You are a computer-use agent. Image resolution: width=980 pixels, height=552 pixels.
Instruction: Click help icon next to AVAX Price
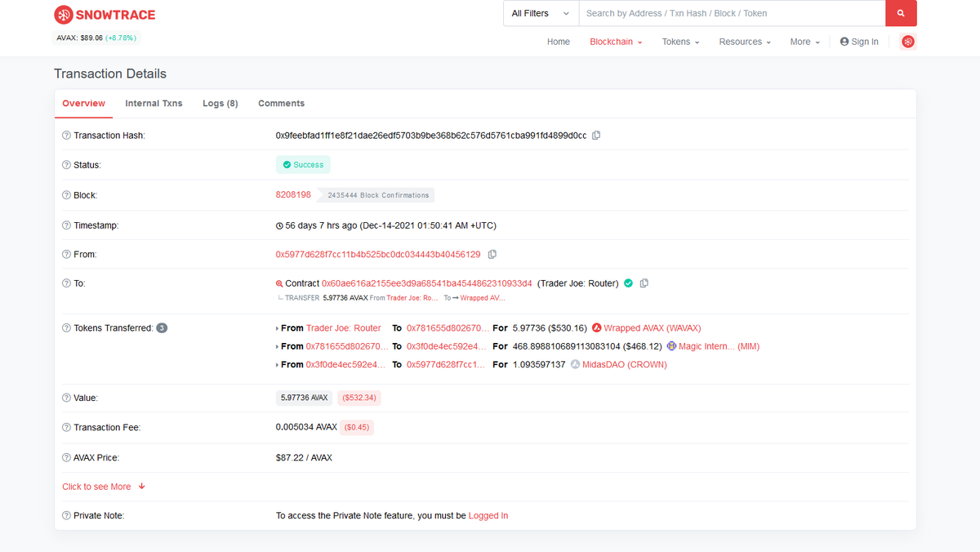click(66, 458)
